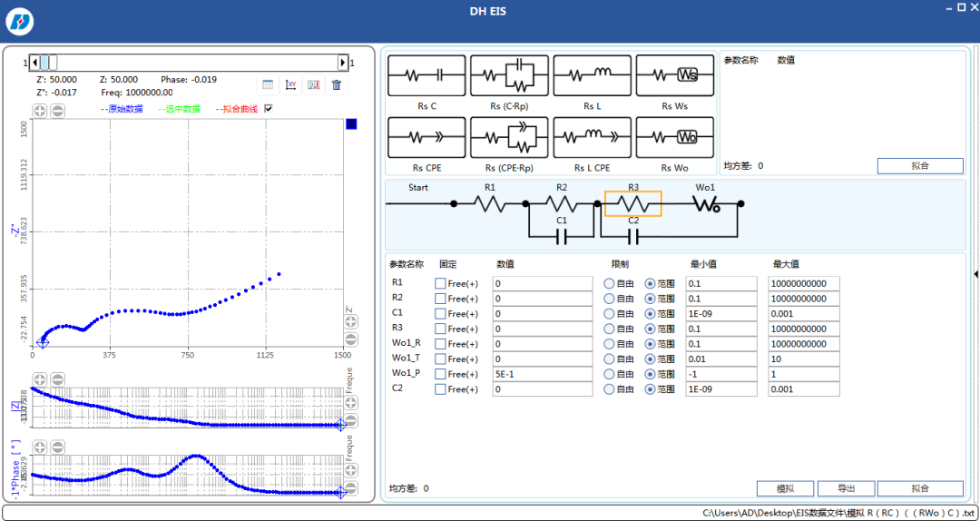Set R3 limit to range (范围)
The width and height of the screenshot is (980, 521).
[x=650, y=329]
